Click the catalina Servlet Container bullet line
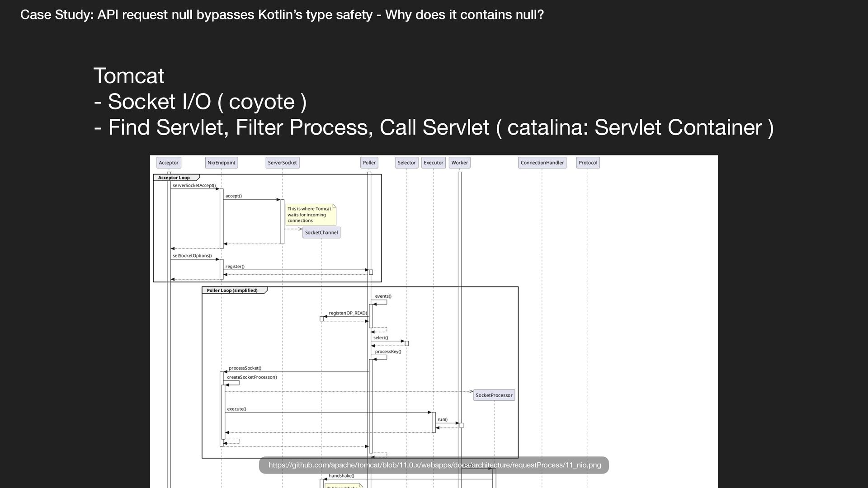Image resolution: width=868 pixels, height=488 pixels. pos(434,127)
